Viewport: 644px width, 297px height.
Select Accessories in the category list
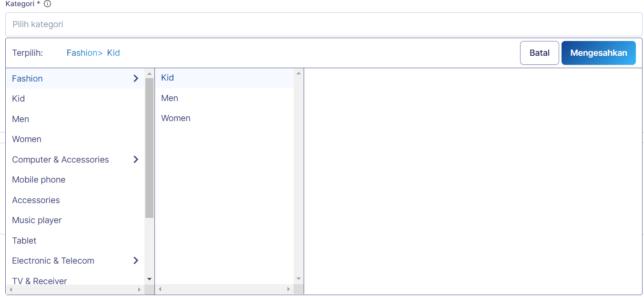click(36, 200)
